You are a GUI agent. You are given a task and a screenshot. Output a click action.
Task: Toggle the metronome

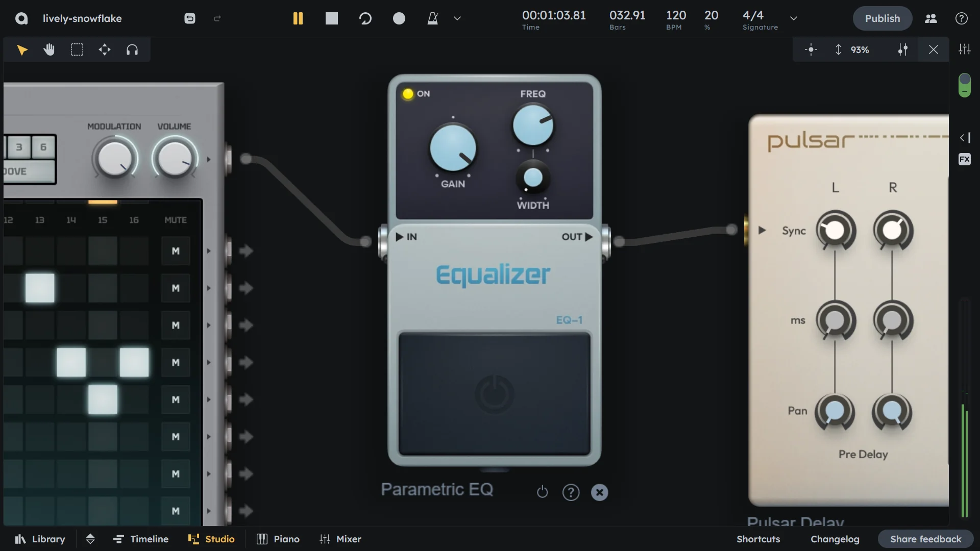(433, 18)
